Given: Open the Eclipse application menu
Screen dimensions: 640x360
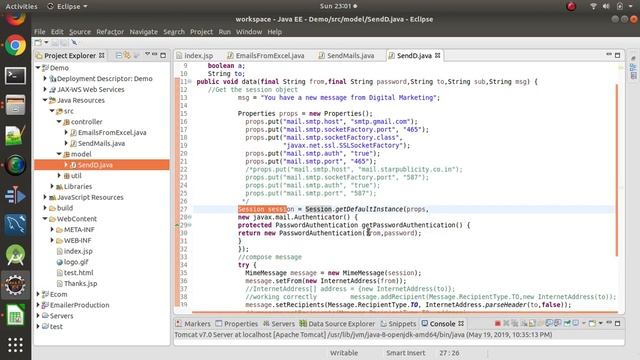Looking at the screenshot, I should pos(68,6).
